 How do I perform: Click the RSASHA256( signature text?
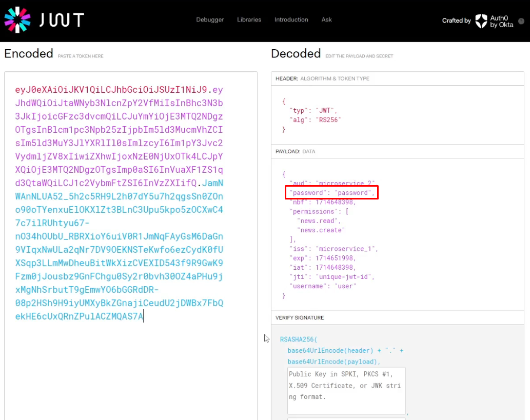point(299,339)
